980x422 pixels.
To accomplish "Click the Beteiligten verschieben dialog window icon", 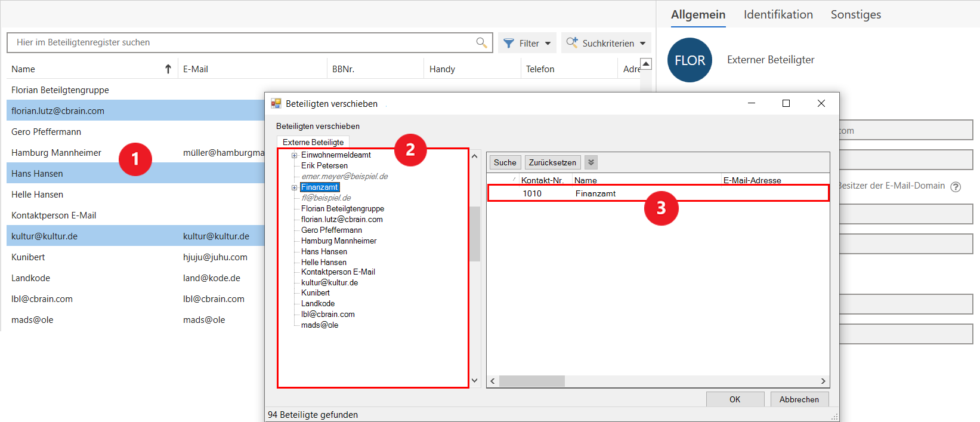I will pyautogui.click(x=276, y=103).
